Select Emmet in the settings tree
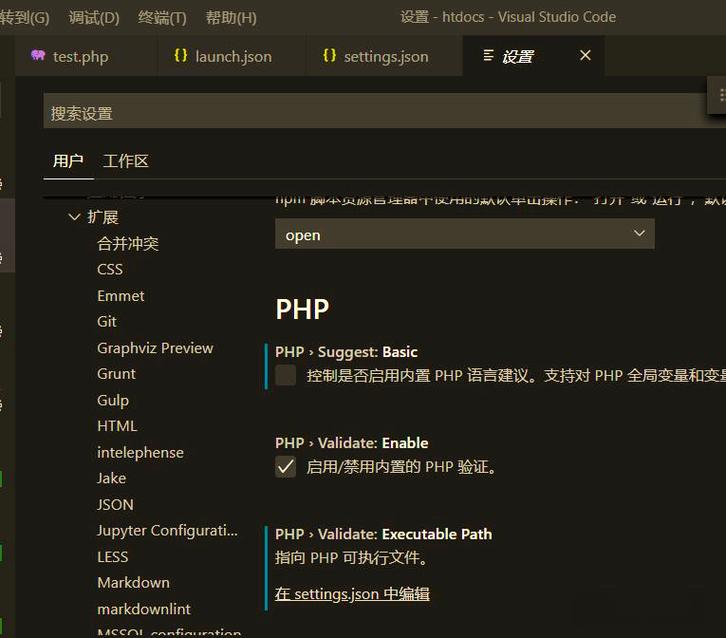The image size is (726, 638). pyautogui.click(x=121, y=296)
